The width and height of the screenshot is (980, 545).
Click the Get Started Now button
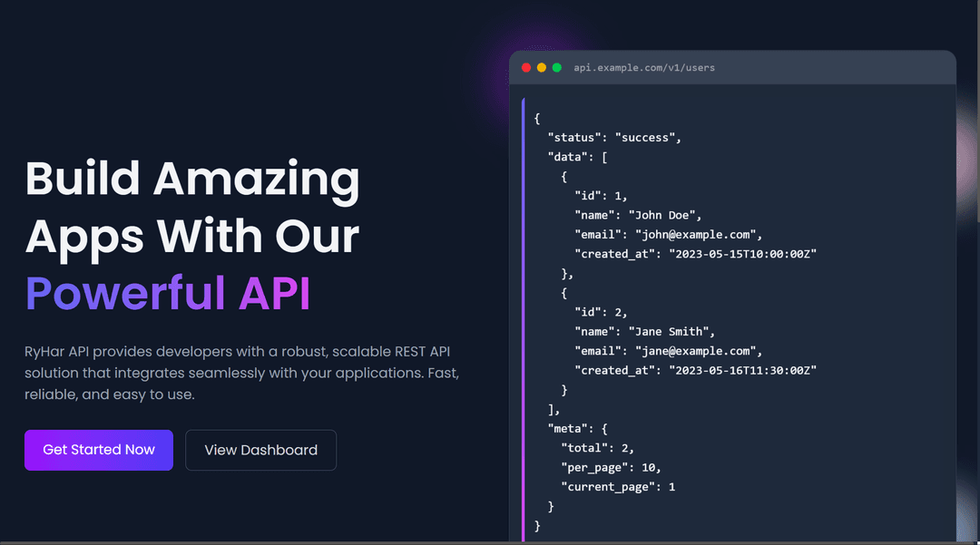[99, 450]
